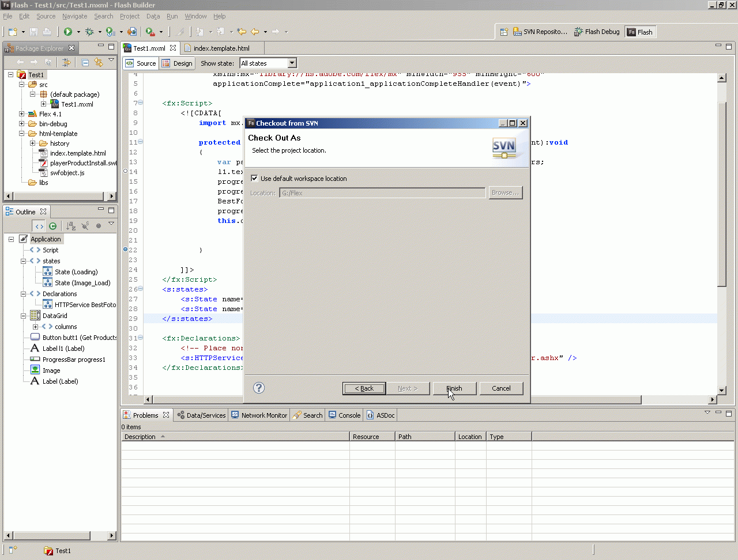Click Collapse All in Package Explorer toolbar
Image resolution: width=738 pixels, height=560 pixels.
[x=85, y=62]
